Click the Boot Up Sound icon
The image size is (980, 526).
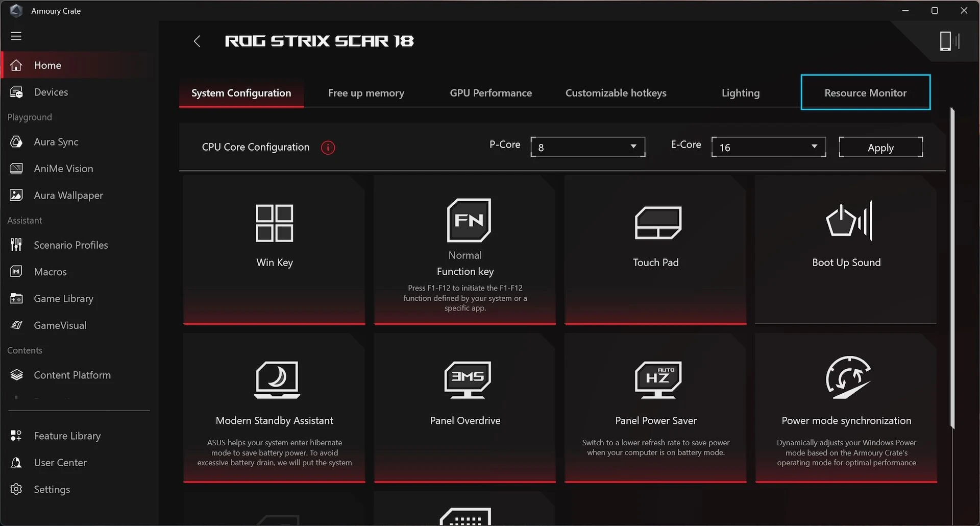pos(849,221)
